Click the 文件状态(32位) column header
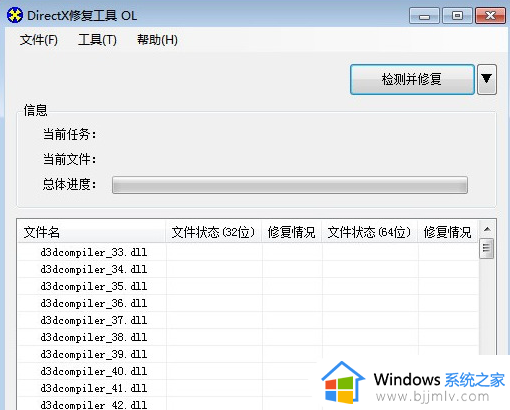Image resolution: width=510 pixels, height=410 pixels. 213,232
